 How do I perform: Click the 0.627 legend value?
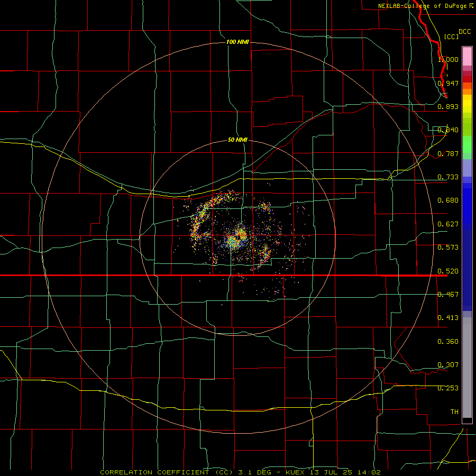pyautogui.click(x=448, y=224)
